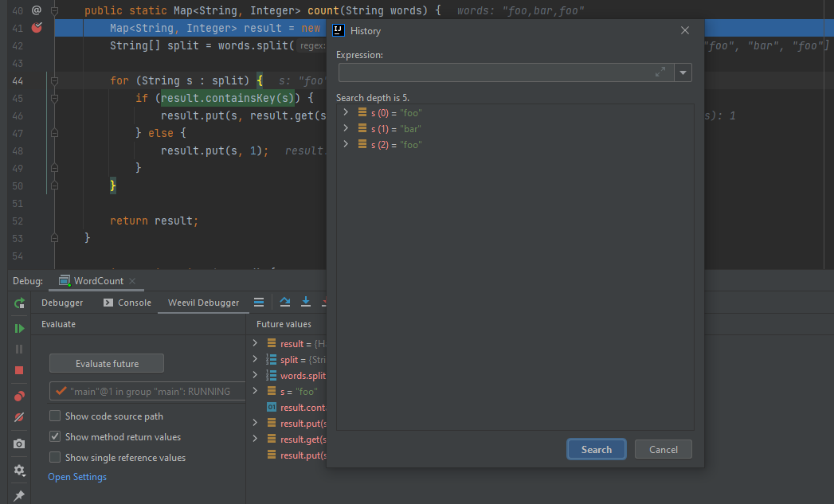This screenshot has height=504, width=834.
Task: Expand the split future value
Action: coord(255,359)
